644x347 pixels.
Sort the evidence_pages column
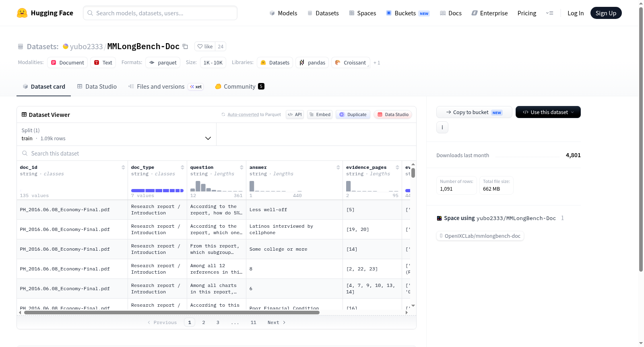pyautogui.click(x=397, y=167)
